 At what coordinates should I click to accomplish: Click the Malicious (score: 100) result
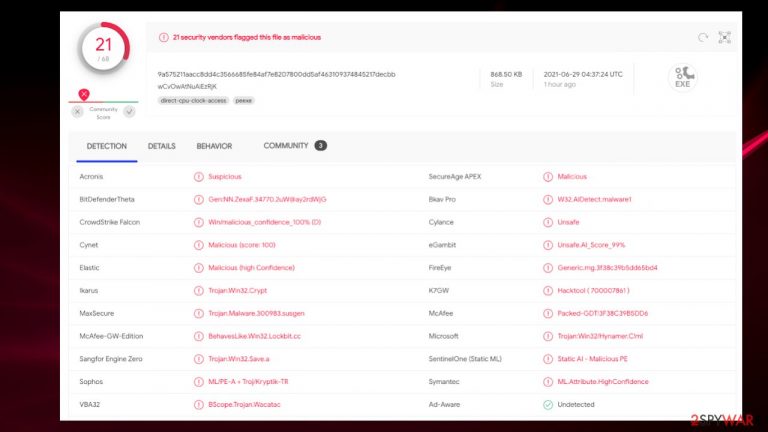[x=242, y=245]
